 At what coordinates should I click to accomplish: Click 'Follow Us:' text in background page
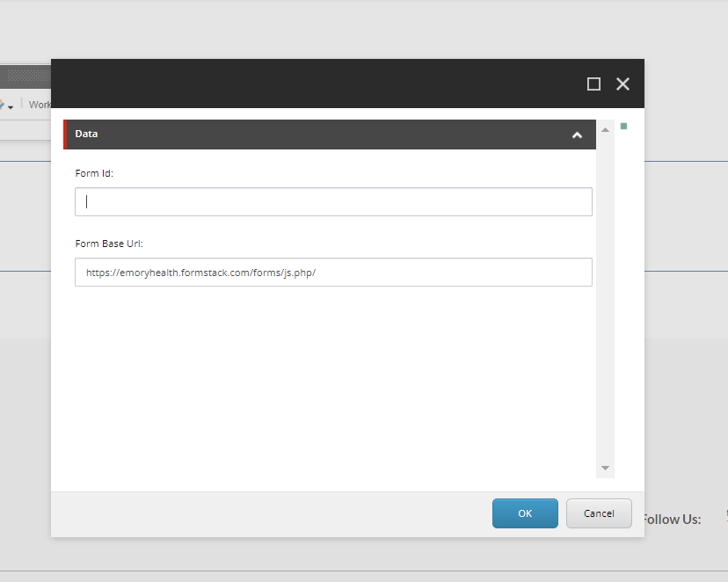point(673,520)
